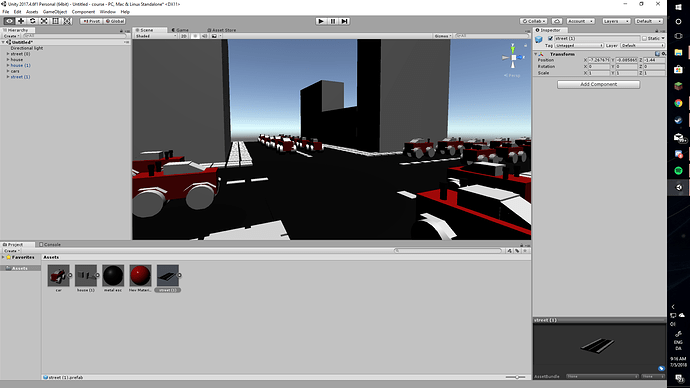This screenshot has height=388, width=690.
Task: Open the Window menu
Action: point(107,12)
